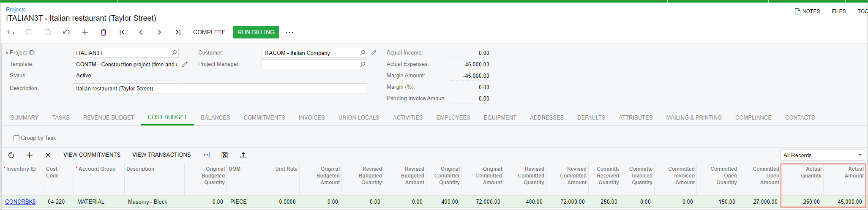Click the back arrow icon in toolbar
The image size is (868, 210).
coord(11,32)
